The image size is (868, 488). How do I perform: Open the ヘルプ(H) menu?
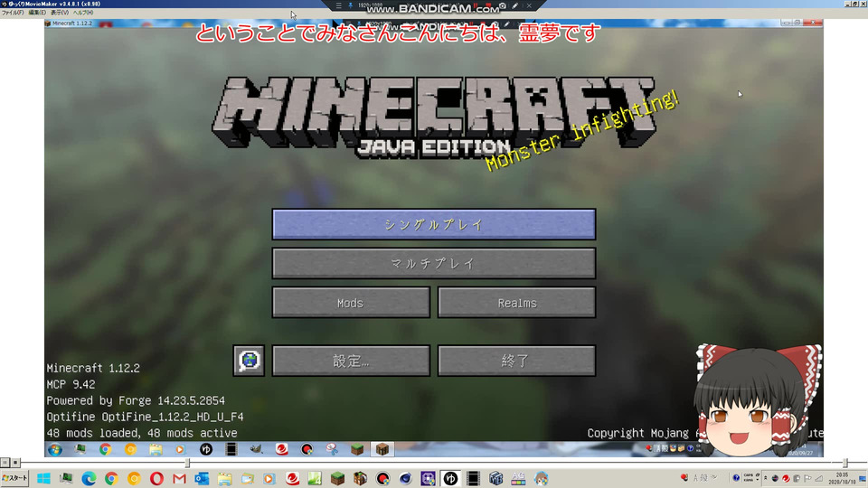pyautogui.click(x=83, y=12)
